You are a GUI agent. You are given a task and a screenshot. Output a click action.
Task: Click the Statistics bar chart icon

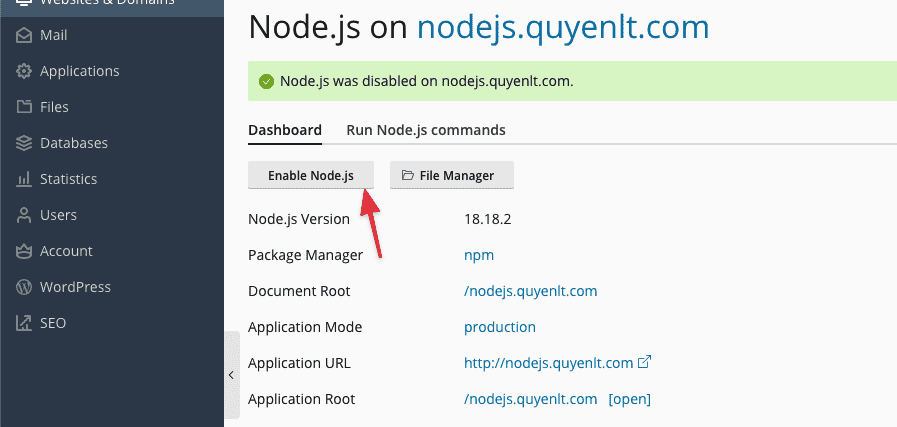point(24,179)
